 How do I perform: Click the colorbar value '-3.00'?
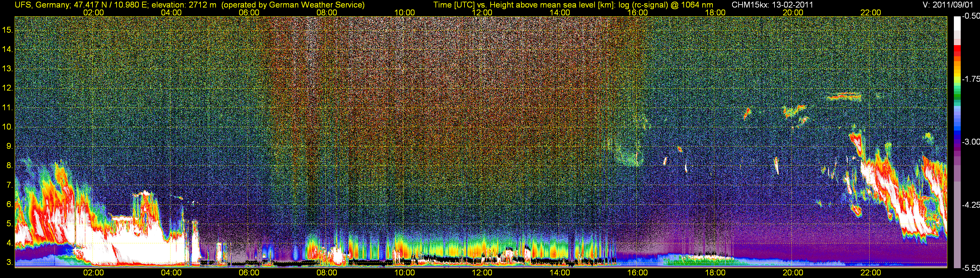[x=971, y=142]
